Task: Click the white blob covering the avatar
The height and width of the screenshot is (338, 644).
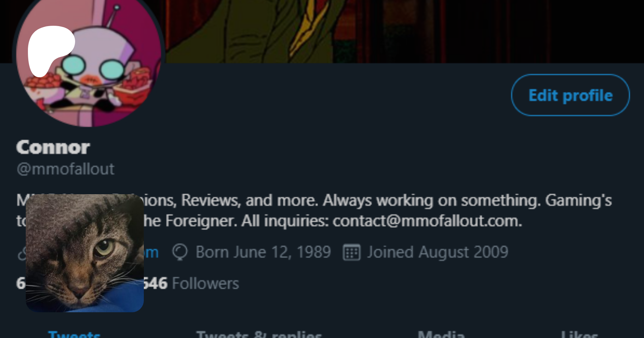Action: click(x=51, y=51)
